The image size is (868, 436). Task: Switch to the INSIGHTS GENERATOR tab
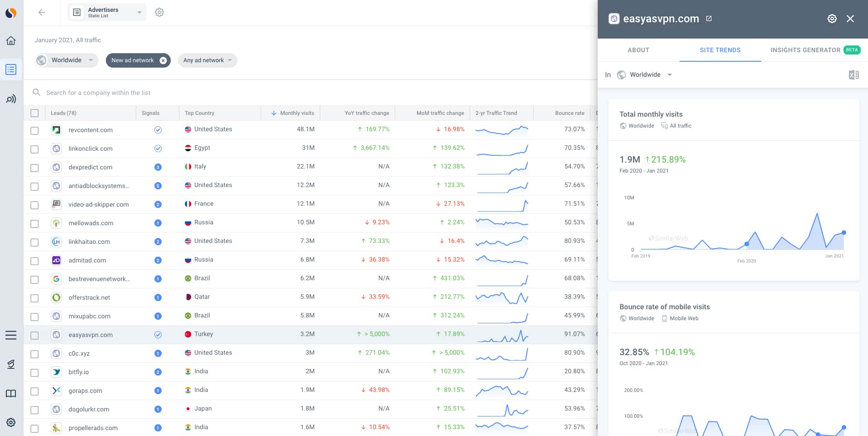click(805, 50)
